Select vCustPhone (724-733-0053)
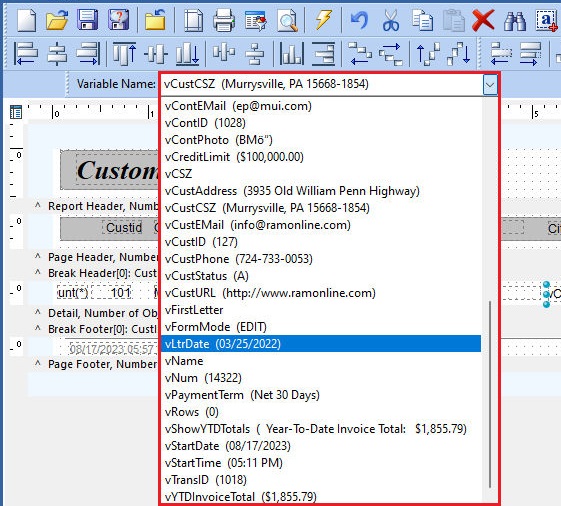This screenshot has height=506, width=561. pyautogui.click(x=321, y=259)
